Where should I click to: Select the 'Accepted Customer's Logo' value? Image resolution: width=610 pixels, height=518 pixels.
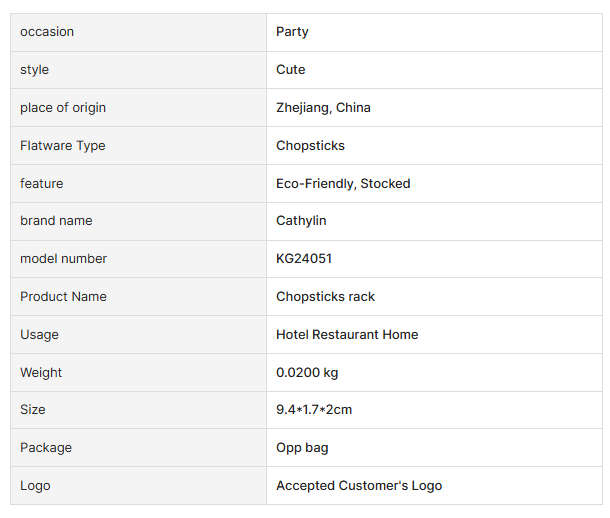(359, 486)
